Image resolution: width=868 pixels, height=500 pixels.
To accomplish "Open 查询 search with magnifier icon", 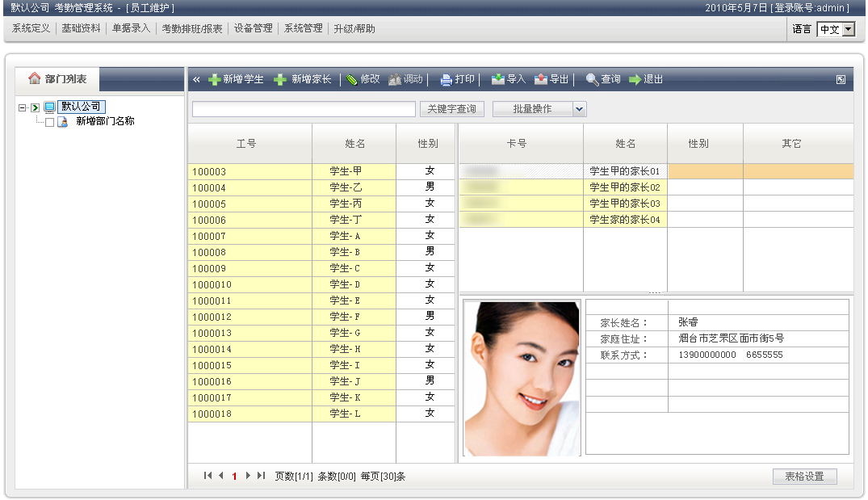I will (592, 80).
